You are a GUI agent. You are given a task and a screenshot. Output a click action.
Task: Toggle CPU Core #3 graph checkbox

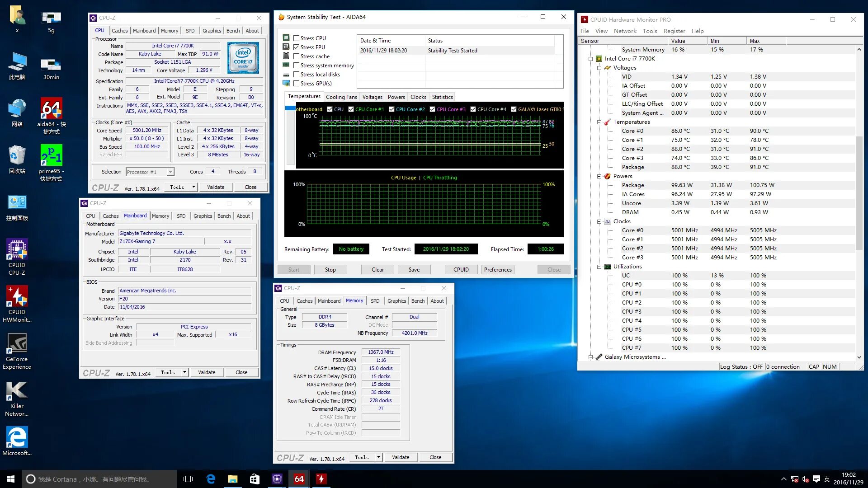(x=433, y=109)
